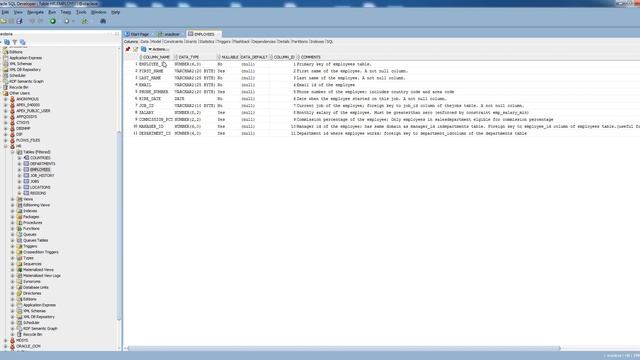Sort by COLUMN_NAME column header
The height and width of the screenshot is (360, 640).
[x=156, y=57]
